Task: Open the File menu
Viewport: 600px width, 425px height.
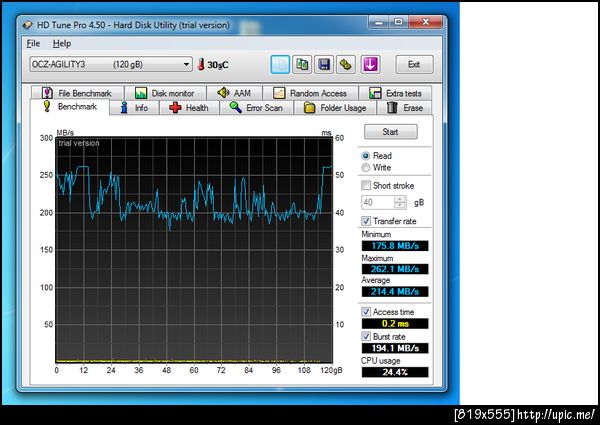Action: click(33, 44)
